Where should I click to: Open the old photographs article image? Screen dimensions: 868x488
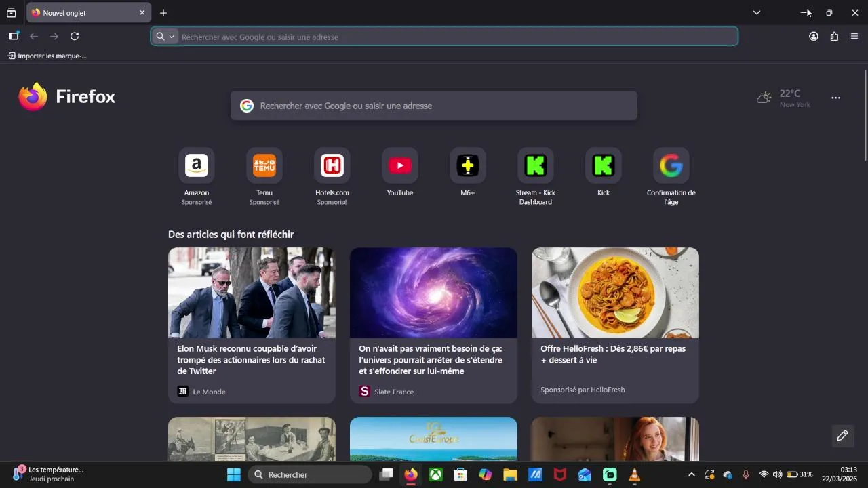[252, 439]
